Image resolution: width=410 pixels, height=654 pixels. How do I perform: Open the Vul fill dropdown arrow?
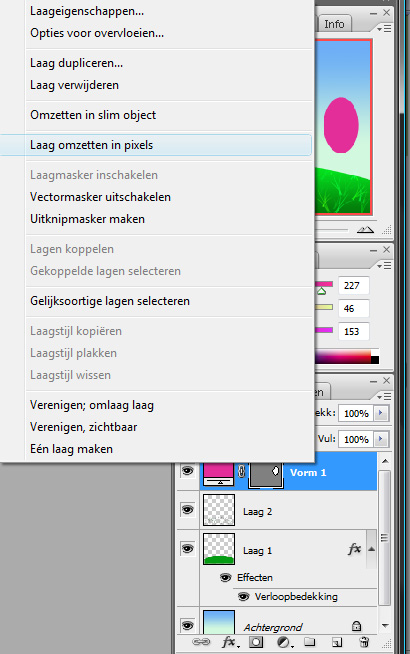pos(380,439)
